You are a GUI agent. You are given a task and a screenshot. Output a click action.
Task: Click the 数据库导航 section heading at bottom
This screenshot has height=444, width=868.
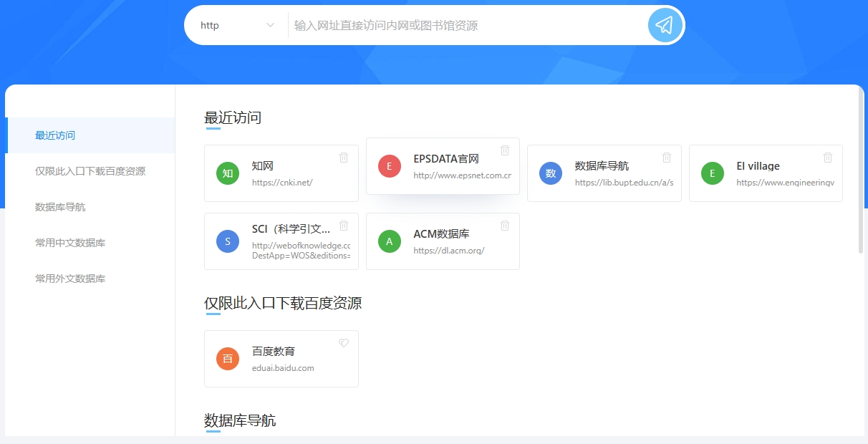[240, 420]
